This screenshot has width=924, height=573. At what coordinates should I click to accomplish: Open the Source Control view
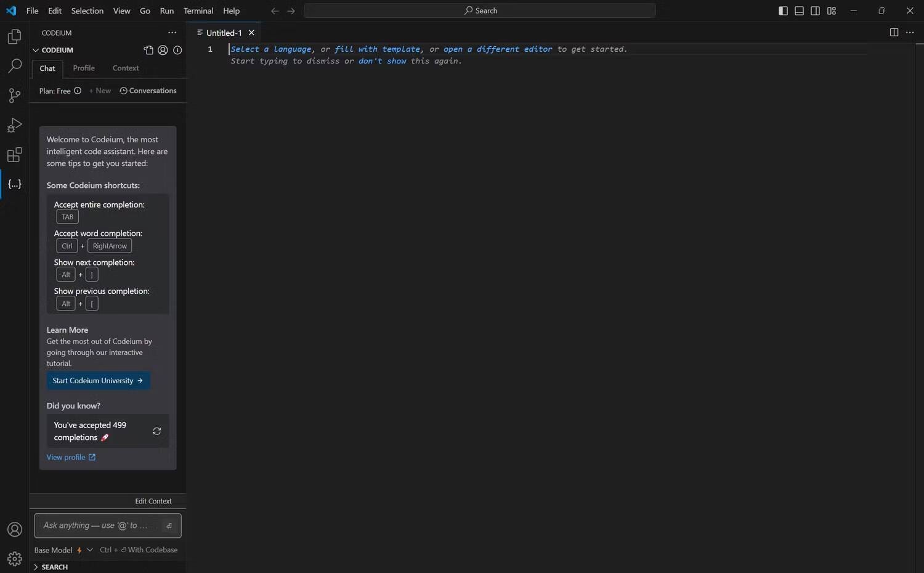click(x=14, y=95)
